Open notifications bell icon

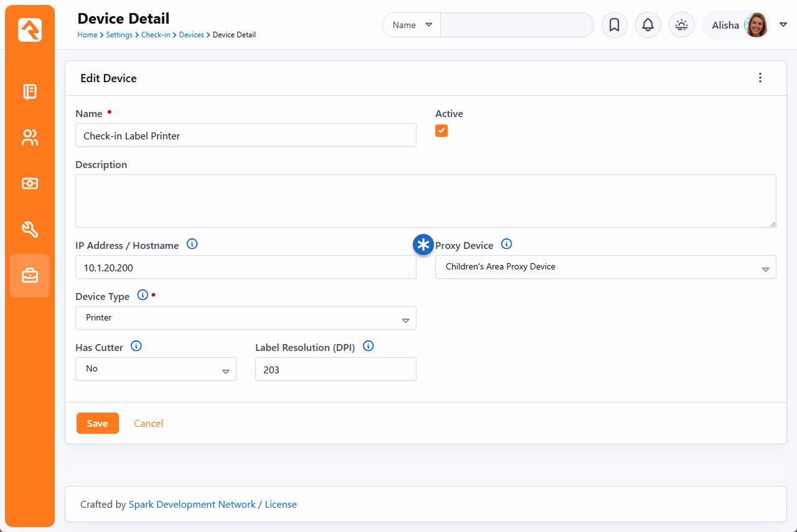(x=648, y=25)
